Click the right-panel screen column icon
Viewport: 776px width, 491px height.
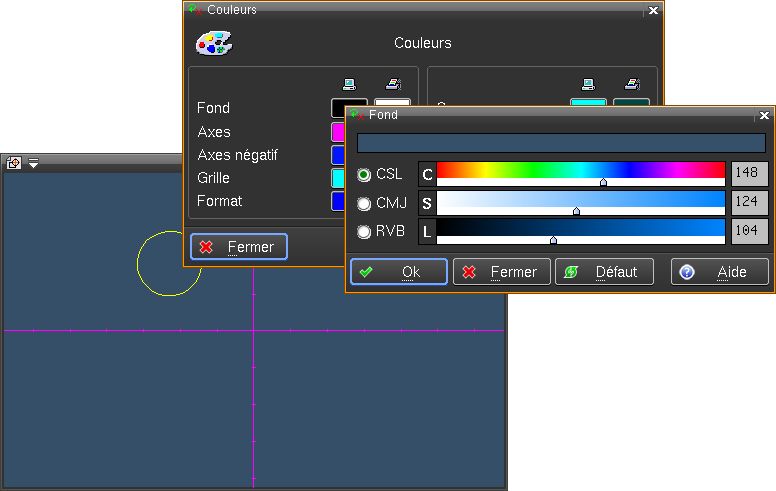point(588,85)
